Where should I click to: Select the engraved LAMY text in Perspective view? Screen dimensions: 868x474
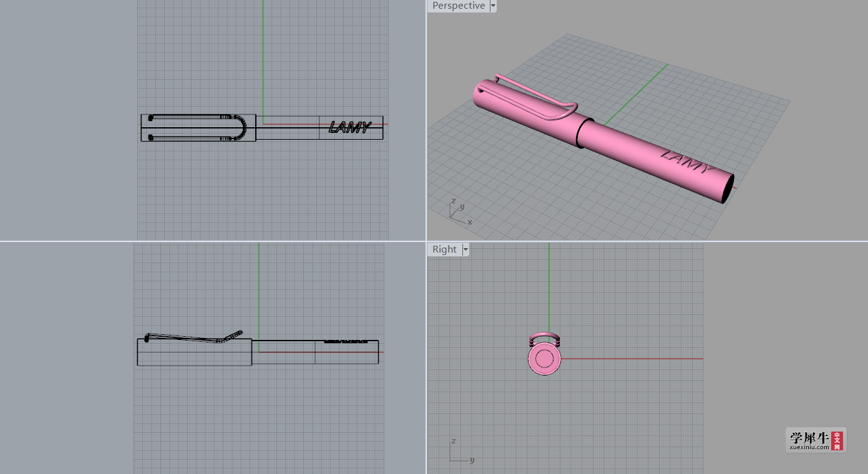point(685,161)
